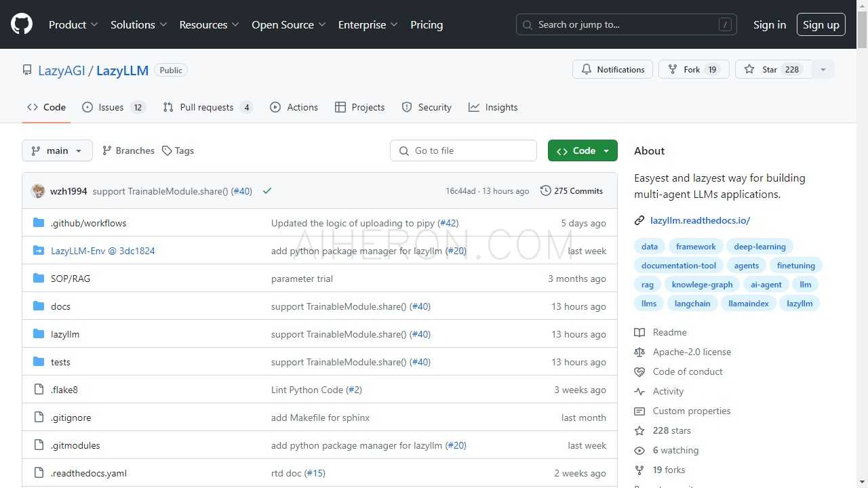The height and width of the screenshot is (488, 868).
Task: Click the wzh1994 author name
Action: (68, 191)
